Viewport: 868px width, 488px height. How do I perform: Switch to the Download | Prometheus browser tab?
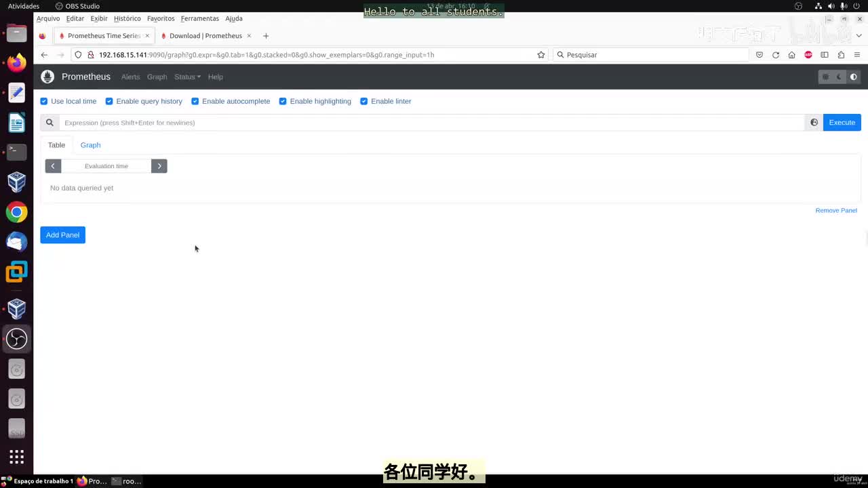pyautogui.click(x=205, y=36)
